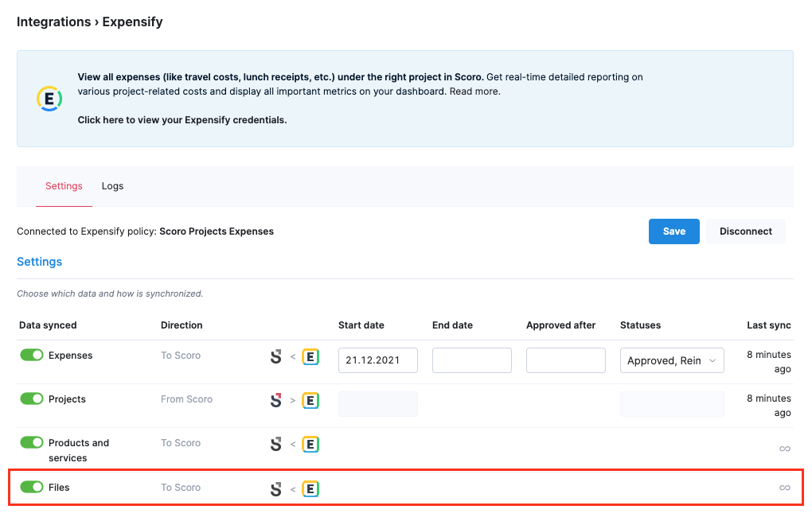Screen dimensions: 812x525
Task: Toggle off Projects sync
Action: click(x=32, y=399)
